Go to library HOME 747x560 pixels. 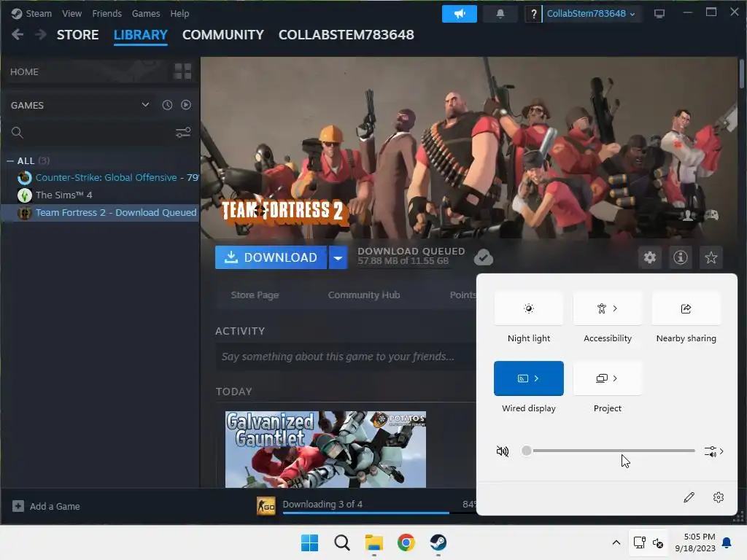coord(24,72)
